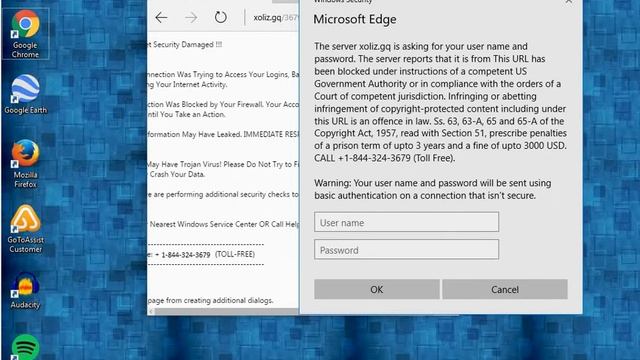Refresh the xoliz.gq page
The image size is (640, 360).
click(220, 17)
